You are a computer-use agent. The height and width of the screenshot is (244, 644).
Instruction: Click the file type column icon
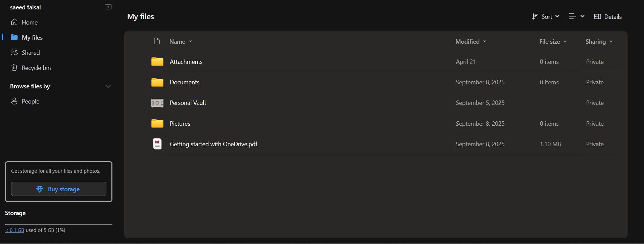(157, 41)
